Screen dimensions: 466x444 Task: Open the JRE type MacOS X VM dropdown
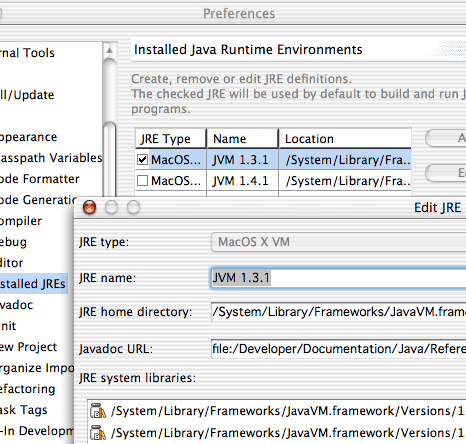338,242
